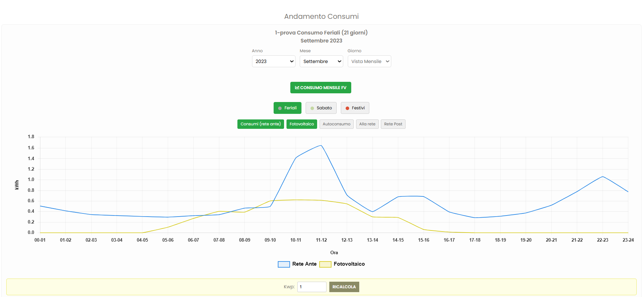Image resolution: width=644 pixels, height=297 pixels.
Task: Expand the Giorno Vista Mensile dropdown
Action: coord(369,61)
